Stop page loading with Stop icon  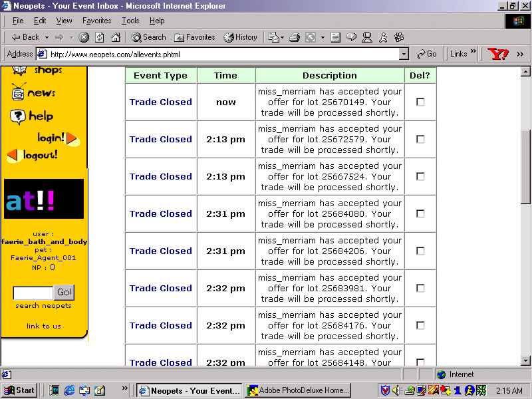pos(84,37)
